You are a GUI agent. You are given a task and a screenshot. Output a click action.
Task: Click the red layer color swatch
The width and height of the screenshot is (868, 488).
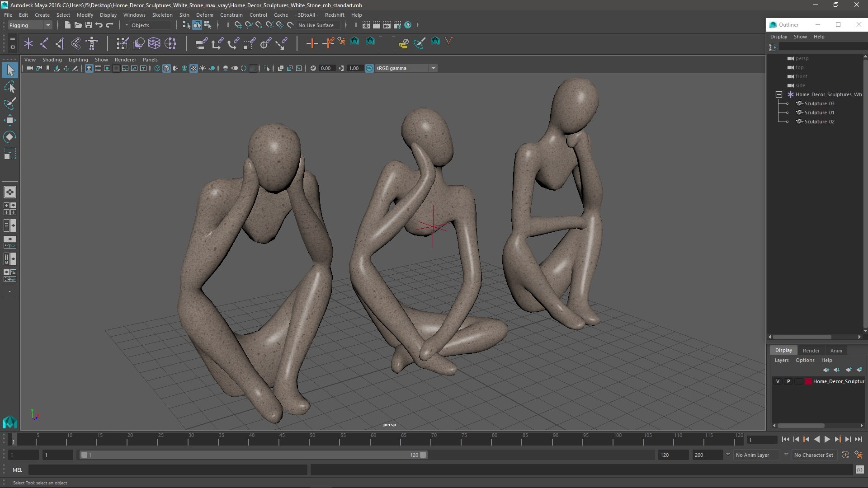[808, 381]
